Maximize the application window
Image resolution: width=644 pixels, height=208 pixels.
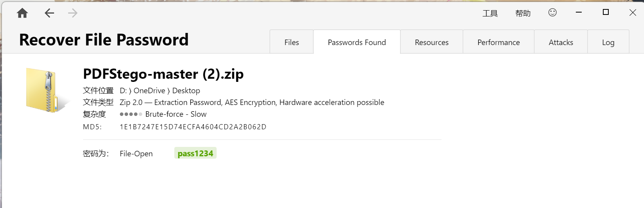click(606, 13)
